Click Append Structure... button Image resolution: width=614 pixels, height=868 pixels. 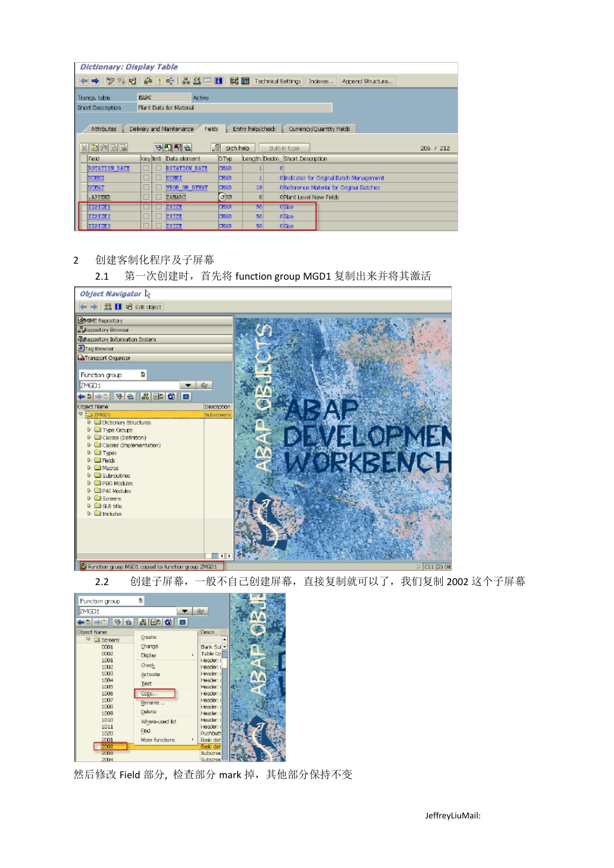367,81
